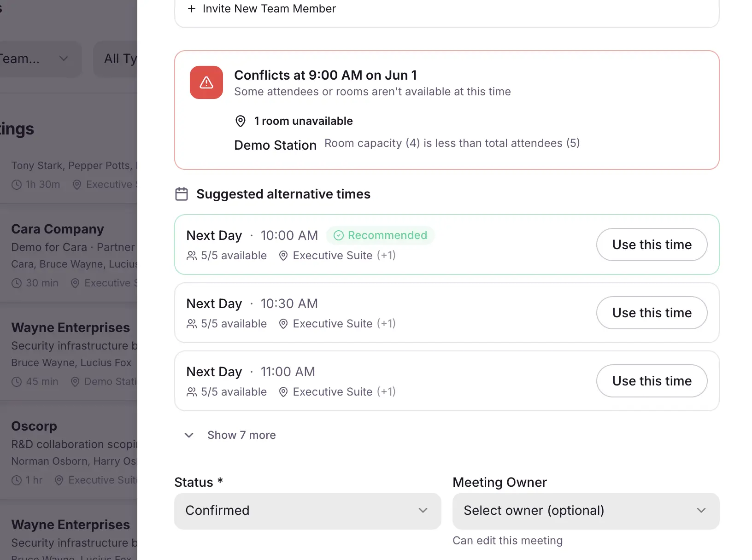
Task: Use the 10:00 AM suggested time
Action: (652, 245)
